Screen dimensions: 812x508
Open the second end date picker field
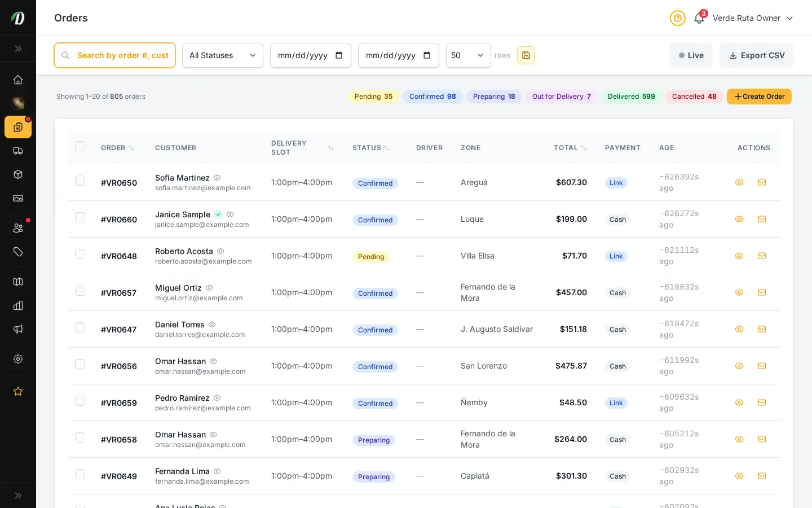(399, 55)
